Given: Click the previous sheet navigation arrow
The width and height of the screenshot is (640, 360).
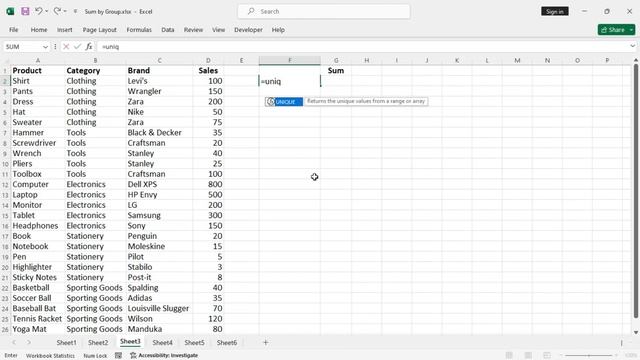Looking at the screenshot, I should pyautogui.click(x=14, y=342).
